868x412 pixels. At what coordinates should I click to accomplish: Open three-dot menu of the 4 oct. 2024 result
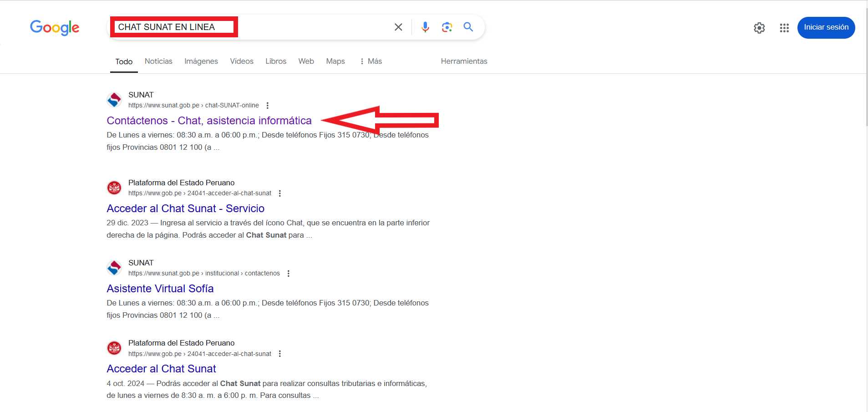tap(280, 354)
